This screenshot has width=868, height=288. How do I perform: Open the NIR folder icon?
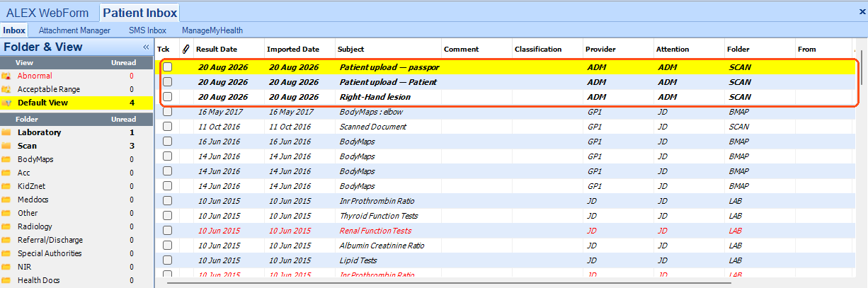(x=6, y=267)
